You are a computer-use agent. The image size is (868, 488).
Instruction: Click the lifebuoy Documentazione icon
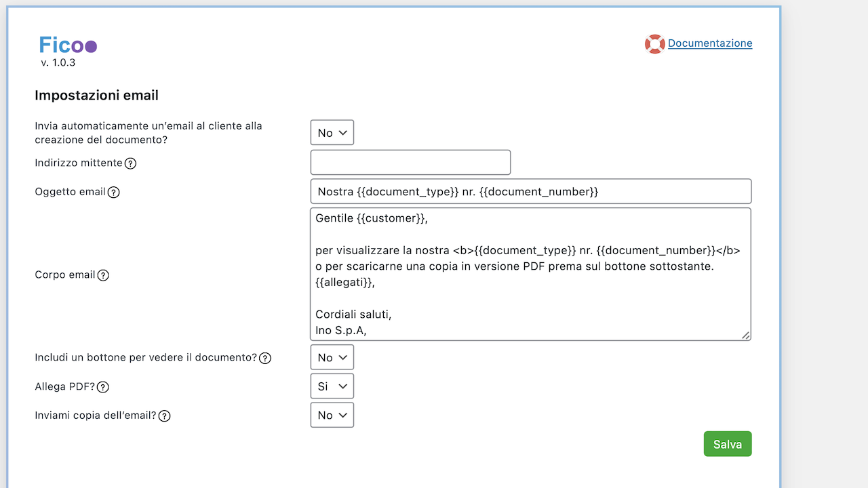[654, 44]
